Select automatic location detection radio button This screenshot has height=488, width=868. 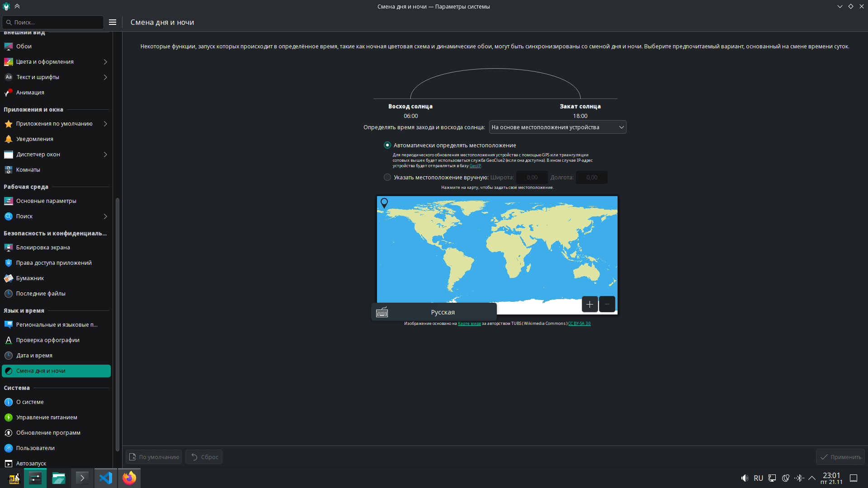pyautogui.click(x=387, y=145)
